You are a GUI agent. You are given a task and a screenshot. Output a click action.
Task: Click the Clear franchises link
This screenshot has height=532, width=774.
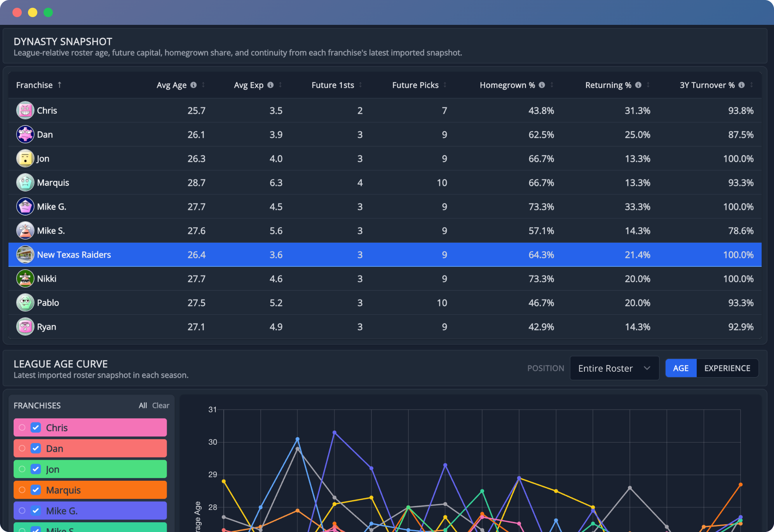160,405
